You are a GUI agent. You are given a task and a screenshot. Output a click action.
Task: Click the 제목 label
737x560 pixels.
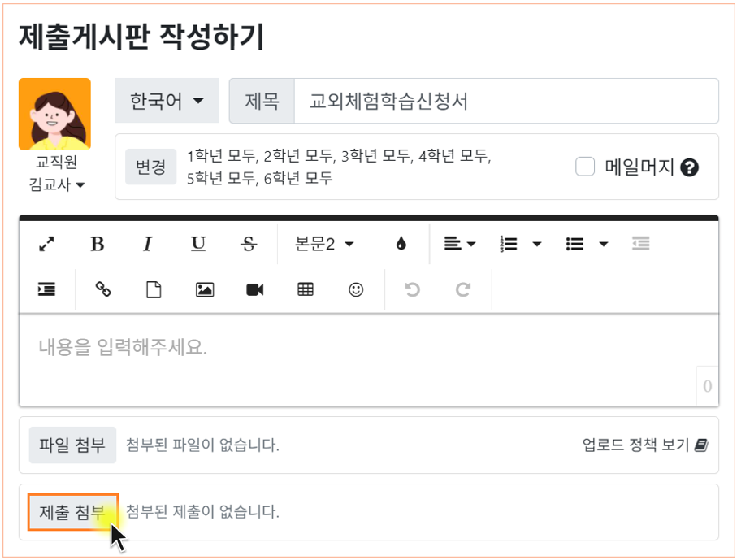tap(262, 101)
